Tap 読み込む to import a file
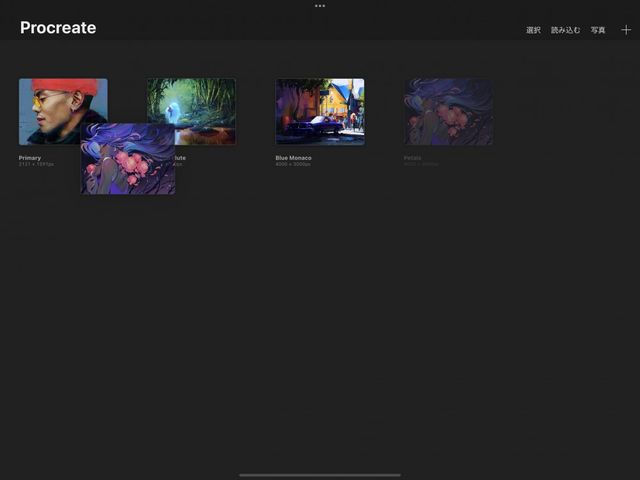Viewport: 640px width, 480px height. coord(565,30)
